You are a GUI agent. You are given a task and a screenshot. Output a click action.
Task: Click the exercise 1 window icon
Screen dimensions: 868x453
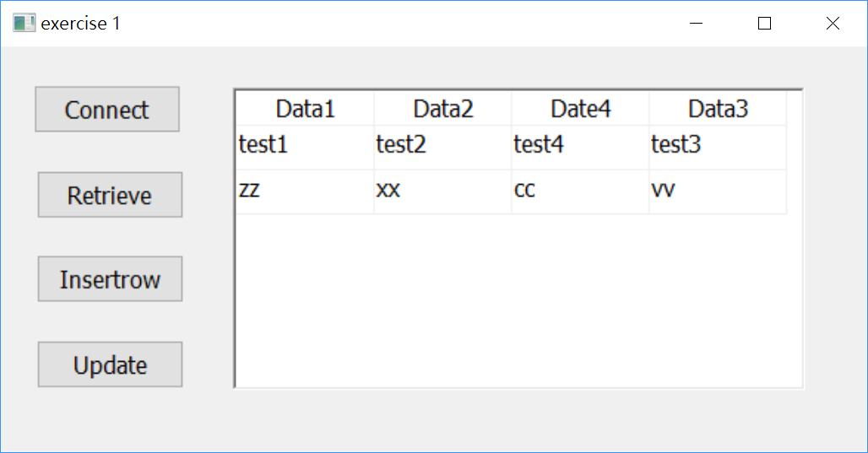(x=24, y=24)
